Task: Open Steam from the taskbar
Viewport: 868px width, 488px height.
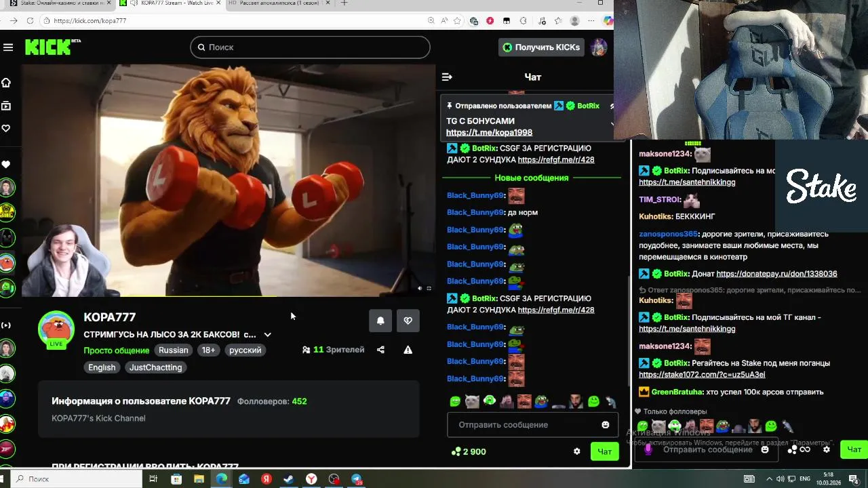Action: point(289,479)
